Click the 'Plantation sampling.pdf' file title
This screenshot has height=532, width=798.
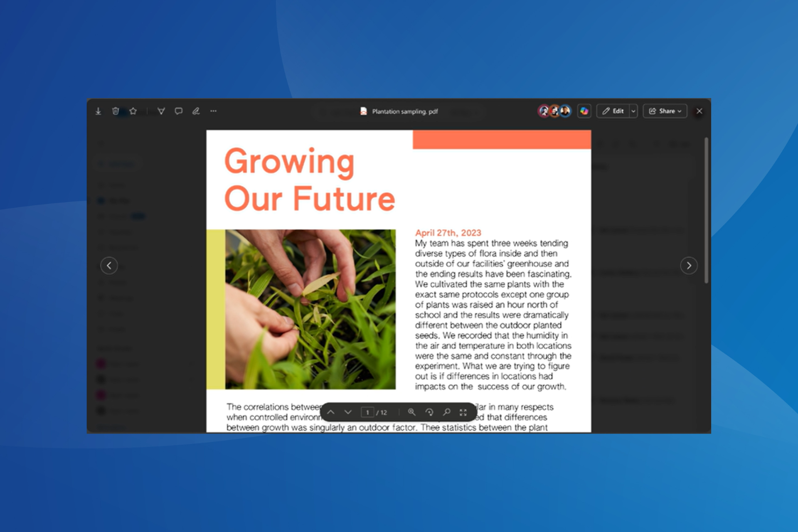pos(405,111)
